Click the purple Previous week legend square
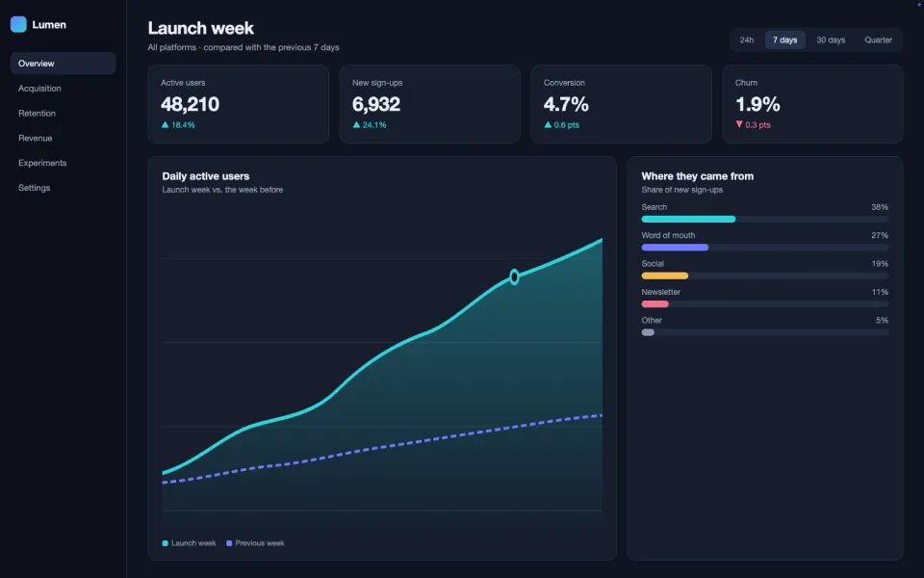 coord(229,543)
